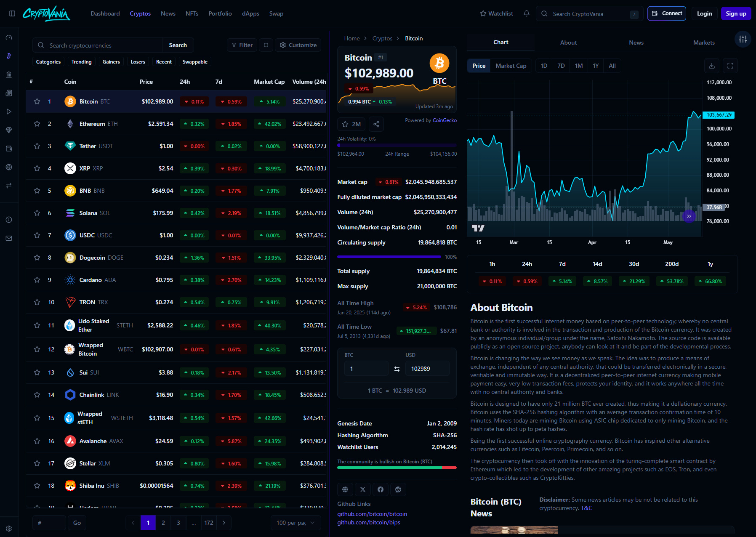Filter list by Gainers
This screenshot has width=756, height=537.
click(x=111, y=62)
